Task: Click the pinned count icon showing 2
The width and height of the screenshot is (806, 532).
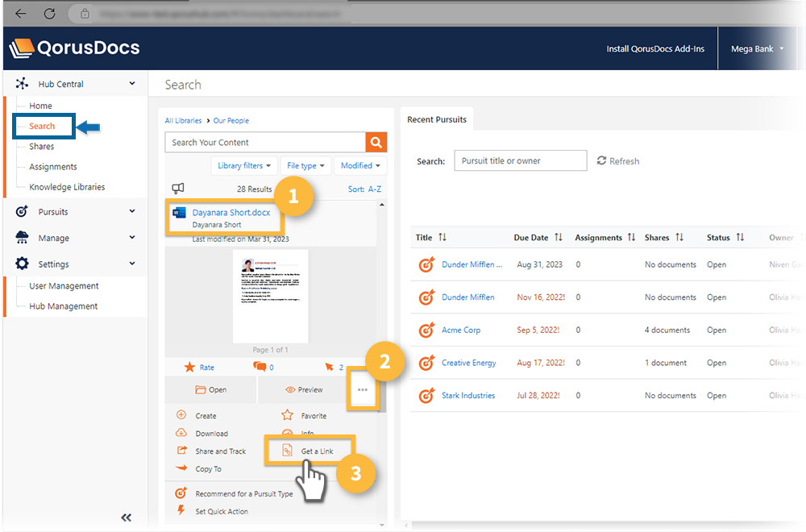Action: click(329, 367)
